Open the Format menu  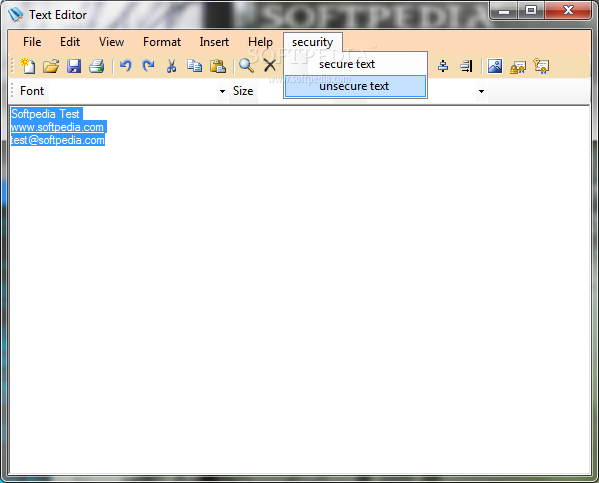(x=162, y=42)
